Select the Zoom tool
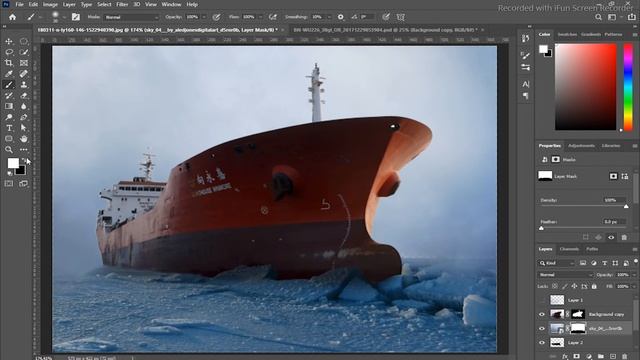 coord(9,149)
